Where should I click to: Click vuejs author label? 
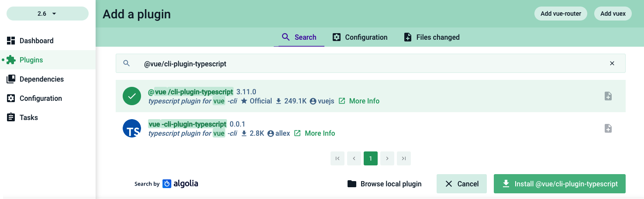[322, 101]
